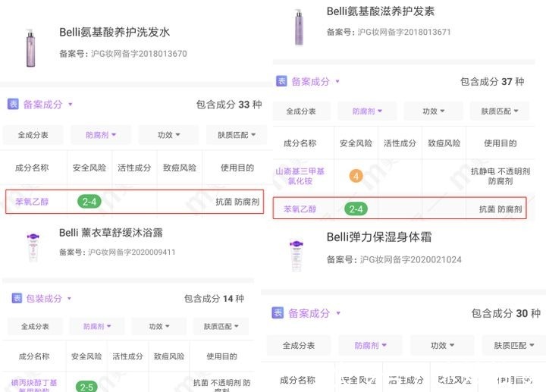
Task: Open Belli氨基酸滋养护发素 product image
Action: [299, 27]
